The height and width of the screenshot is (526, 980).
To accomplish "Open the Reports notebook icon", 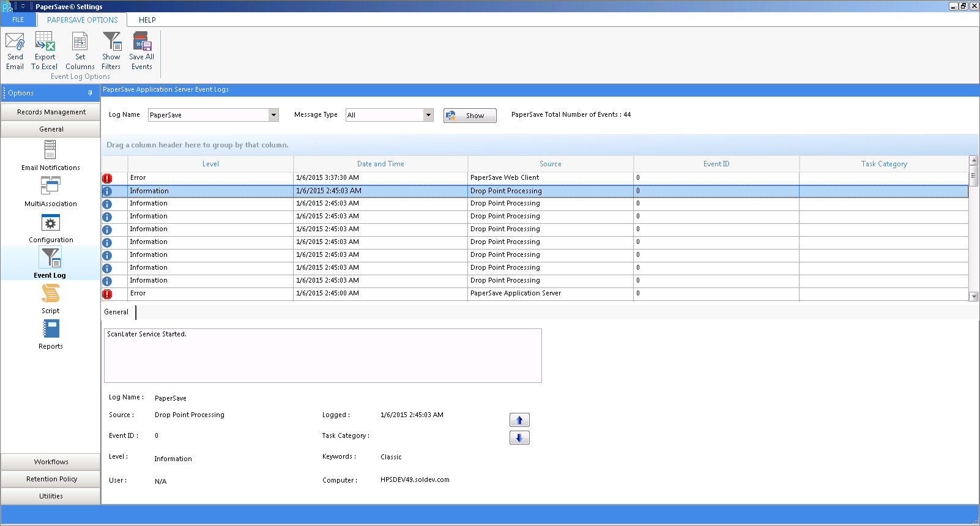I will [50, 334].
